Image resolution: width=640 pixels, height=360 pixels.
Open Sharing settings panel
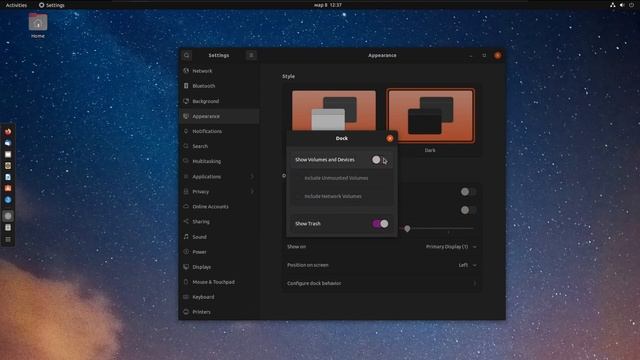click(x=219, y=222)
